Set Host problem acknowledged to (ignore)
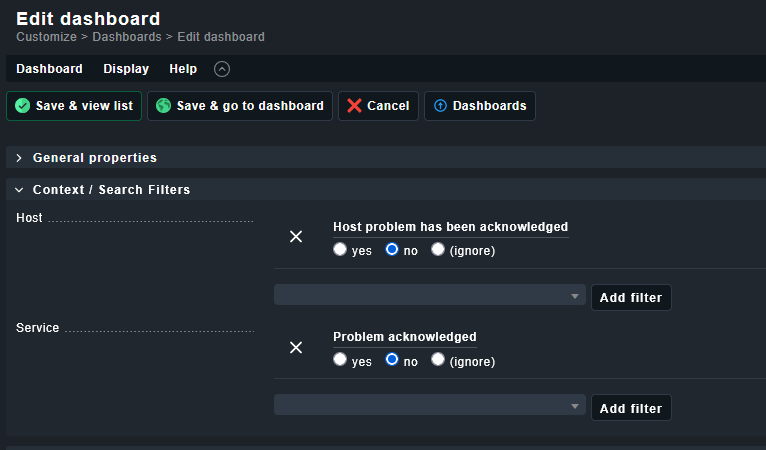 438,250
